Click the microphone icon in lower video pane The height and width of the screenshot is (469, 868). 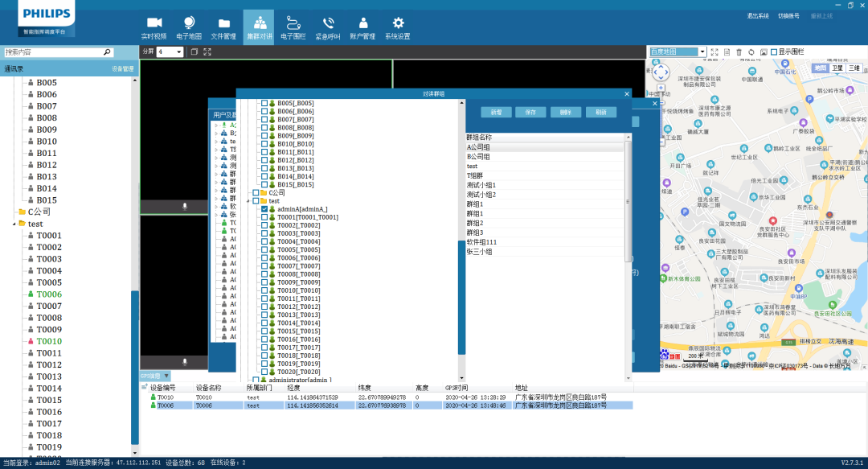185,361
